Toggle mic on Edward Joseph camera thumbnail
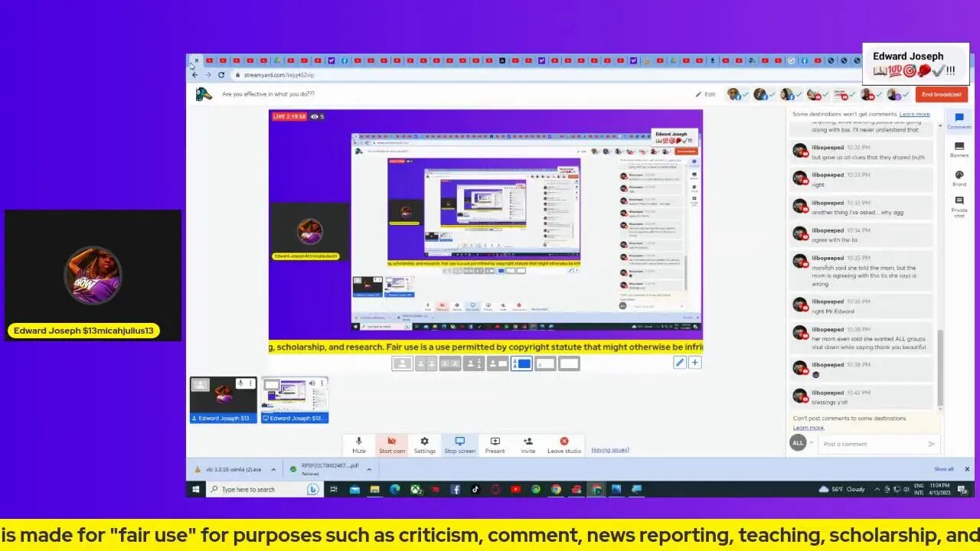This screenshot has height=551, width=980. coord(240,383)
